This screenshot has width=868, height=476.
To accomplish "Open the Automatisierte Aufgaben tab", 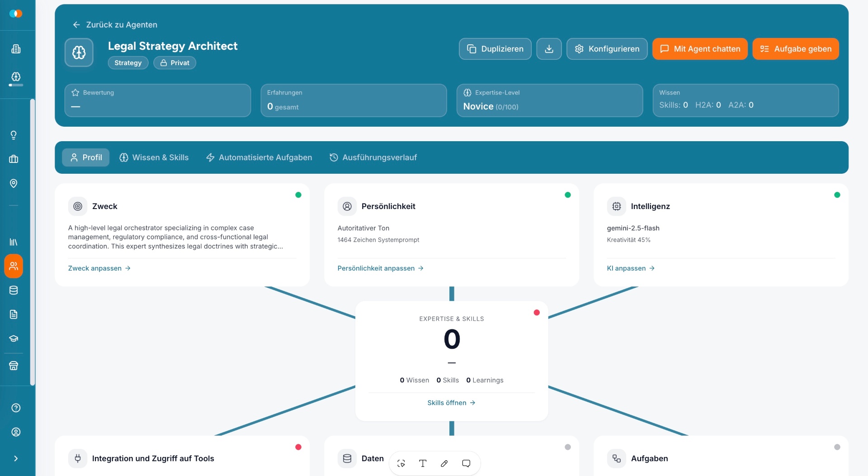I will [x=259, y=157].
